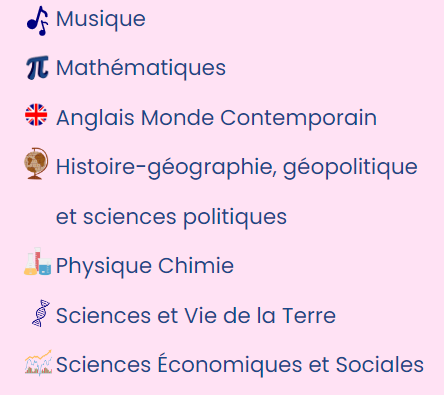Screen dimensions: 444x395
Task: Click the British flag icon
Action: pos(36,115)
